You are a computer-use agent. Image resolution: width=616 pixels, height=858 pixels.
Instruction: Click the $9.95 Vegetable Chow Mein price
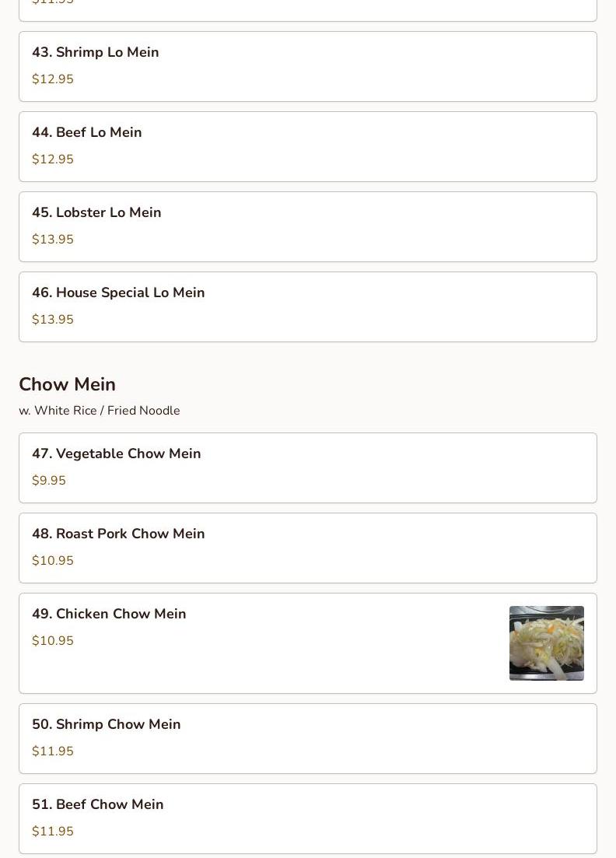coord(49,481)
